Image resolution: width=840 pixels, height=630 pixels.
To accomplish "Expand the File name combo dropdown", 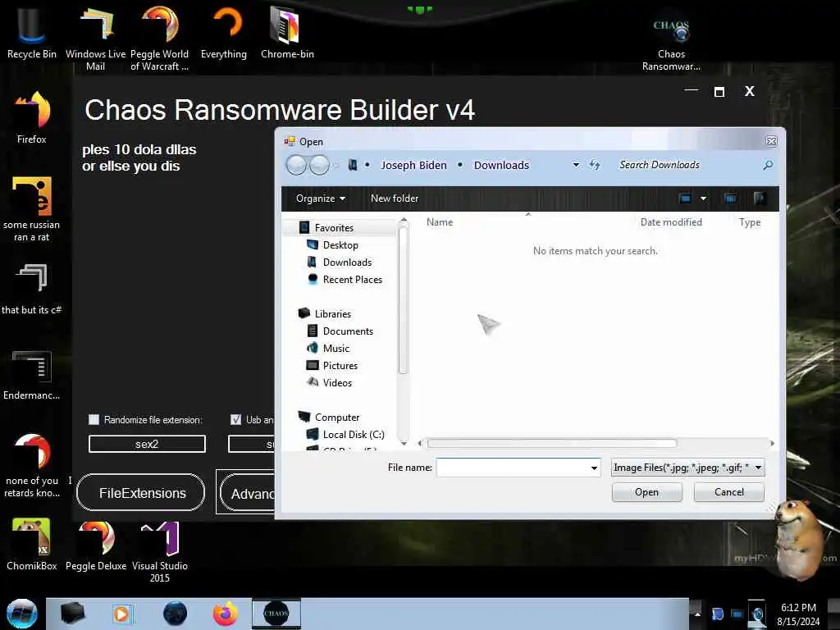I will tap(594, 468).
